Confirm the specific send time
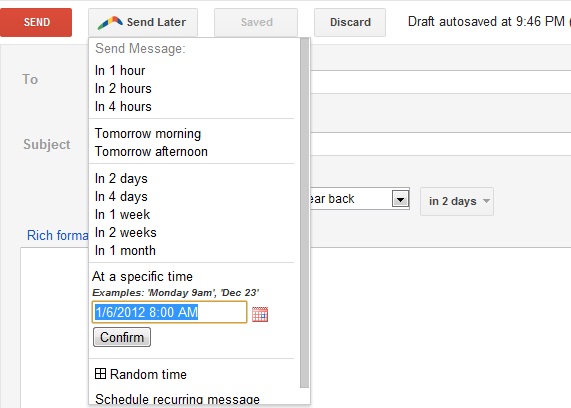This screenshot has width=571, height=408. (x=122, y=337)
